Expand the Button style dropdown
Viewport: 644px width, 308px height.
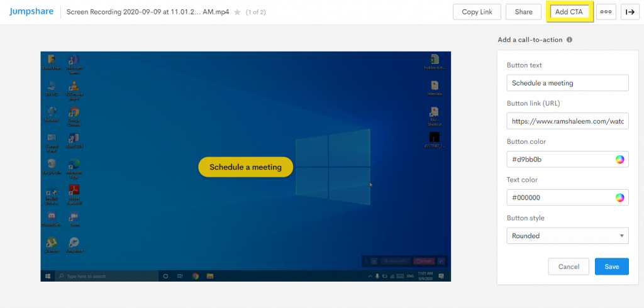click(567, 236)
